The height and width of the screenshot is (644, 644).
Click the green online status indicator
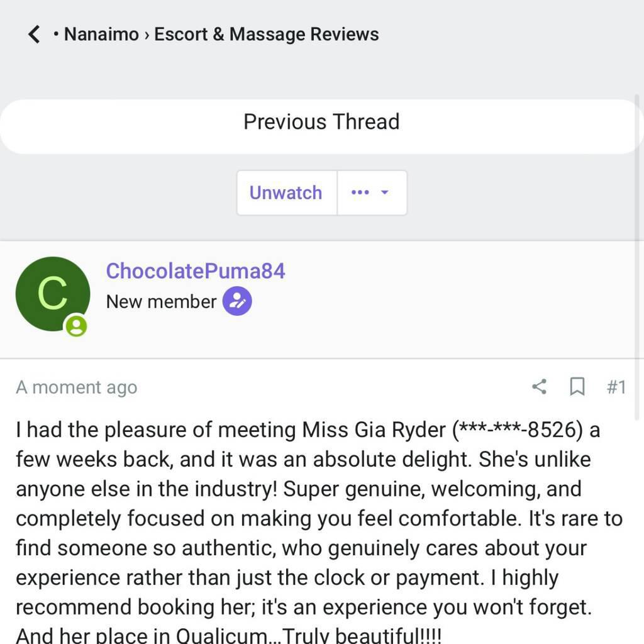point(77,326)
